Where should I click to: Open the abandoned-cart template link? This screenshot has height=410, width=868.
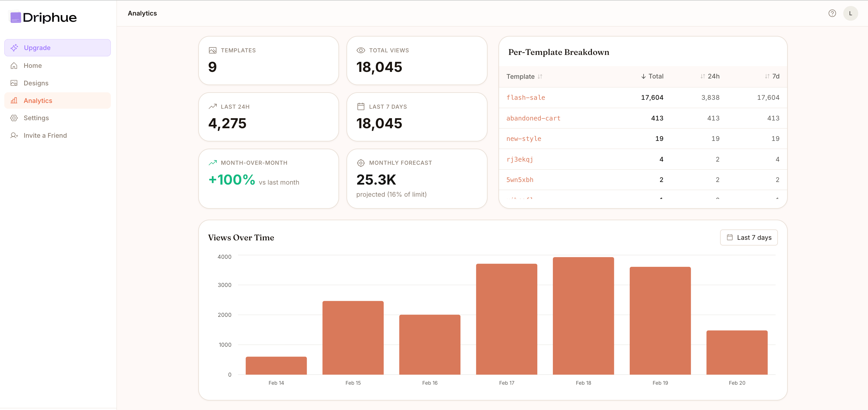click(533, 118)
